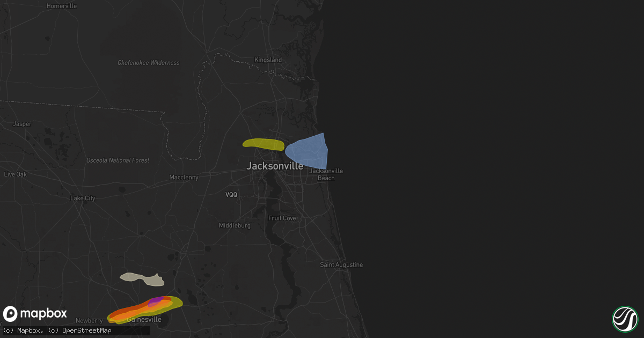Click the round green logo badge

625,319
